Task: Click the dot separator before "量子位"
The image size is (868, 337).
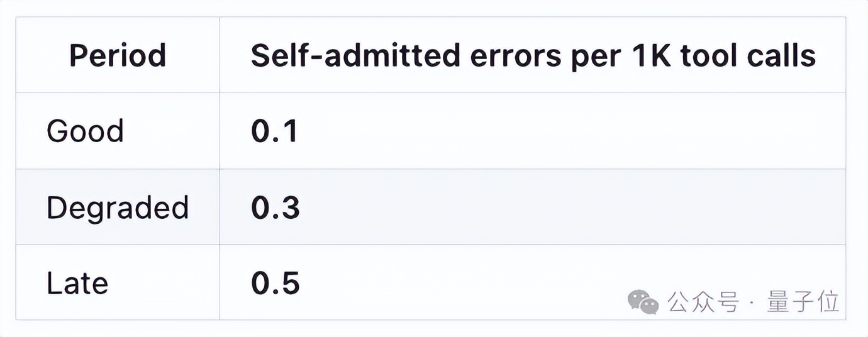Action: (x=752, y=304)
